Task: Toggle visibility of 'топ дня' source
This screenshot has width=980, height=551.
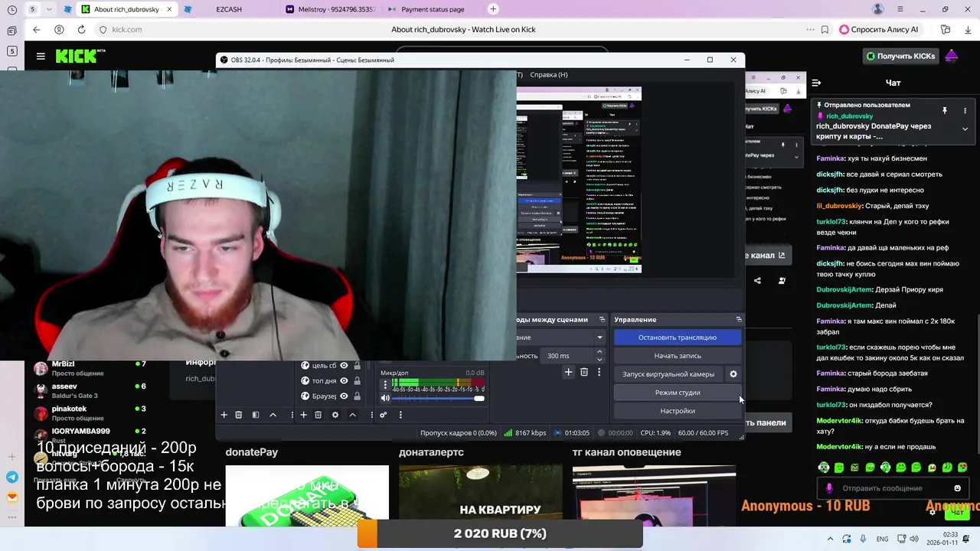Action: click(x=344, y=380)
